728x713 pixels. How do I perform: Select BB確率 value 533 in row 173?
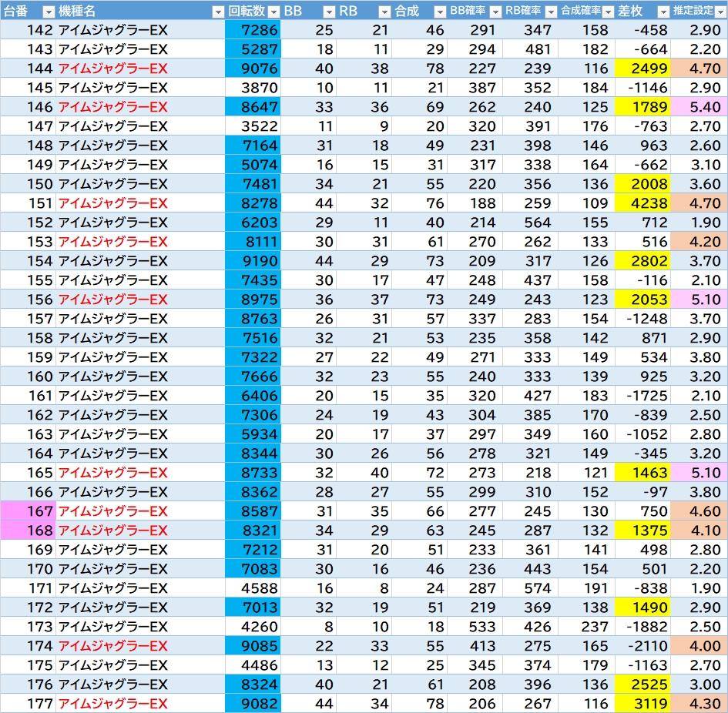[x=475, y=627]
